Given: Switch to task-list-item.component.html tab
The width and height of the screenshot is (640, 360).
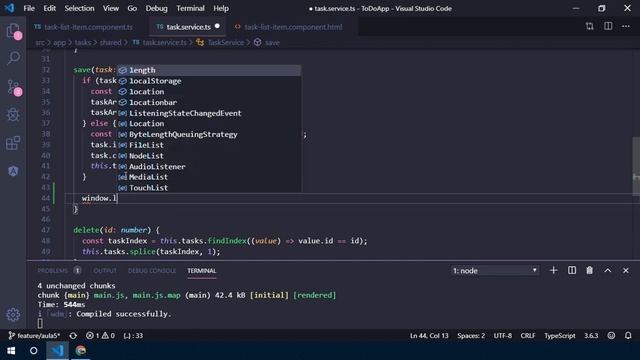Looking at the screenshot, I should point(293,27).
